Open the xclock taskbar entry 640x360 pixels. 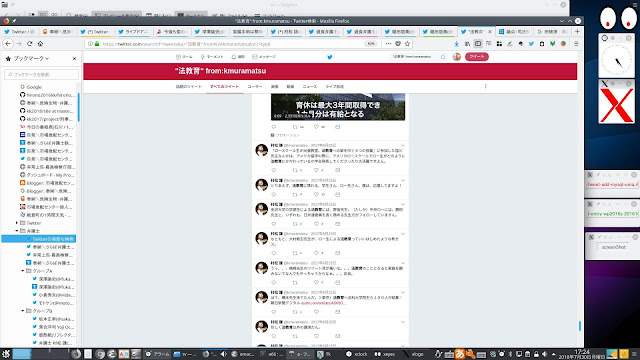pyautogui.click(x=357, y=354)
